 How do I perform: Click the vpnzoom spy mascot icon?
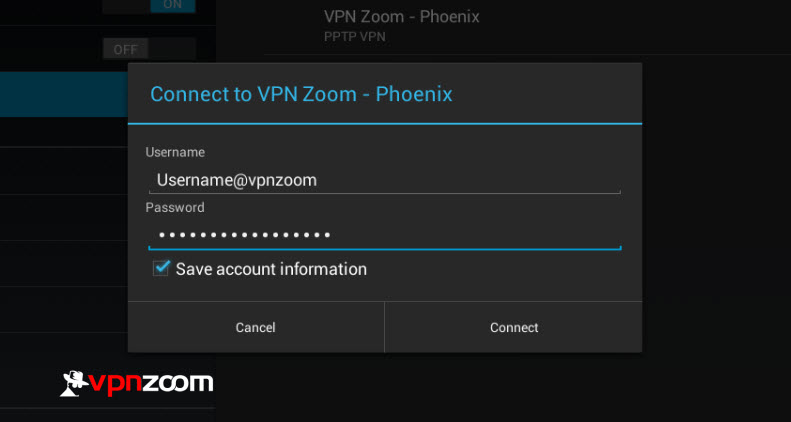tap(75, 384)
